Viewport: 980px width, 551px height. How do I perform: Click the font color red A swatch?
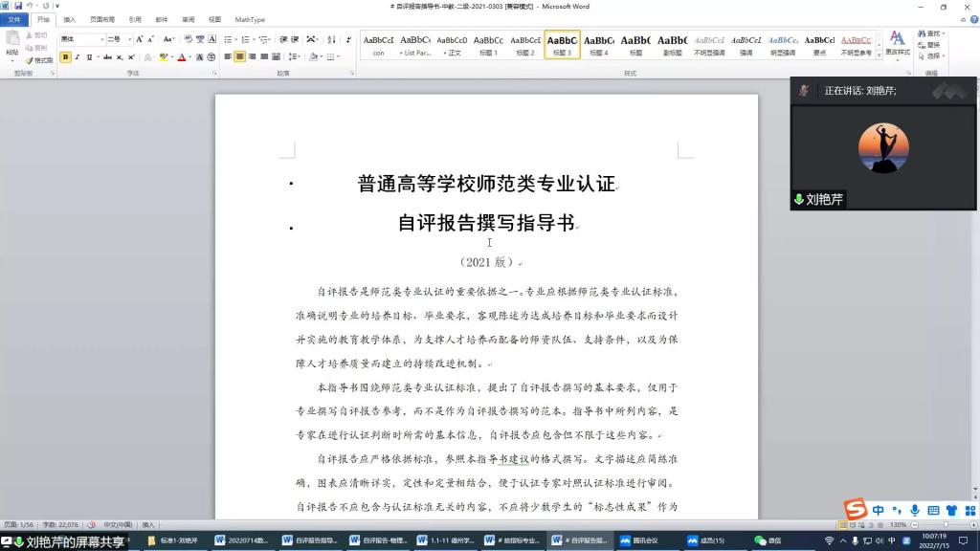pyautogui.click(x=182, y=57)
